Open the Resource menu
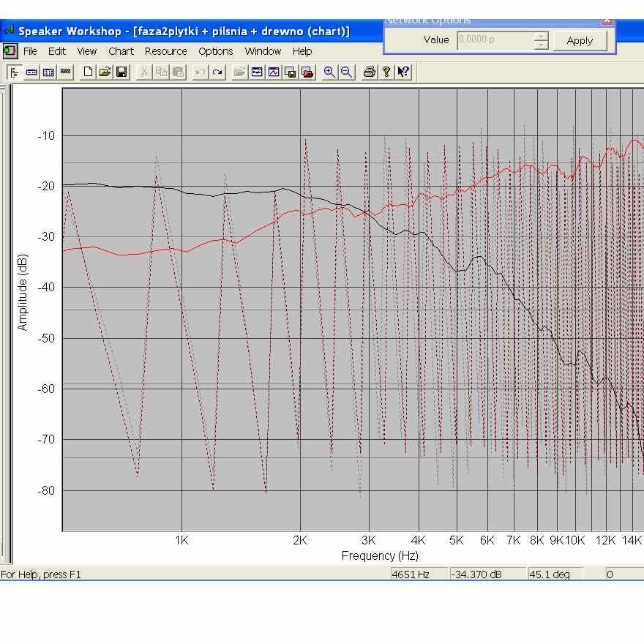The width and height of the screenshot is (644, 644). tap(166, 51)
